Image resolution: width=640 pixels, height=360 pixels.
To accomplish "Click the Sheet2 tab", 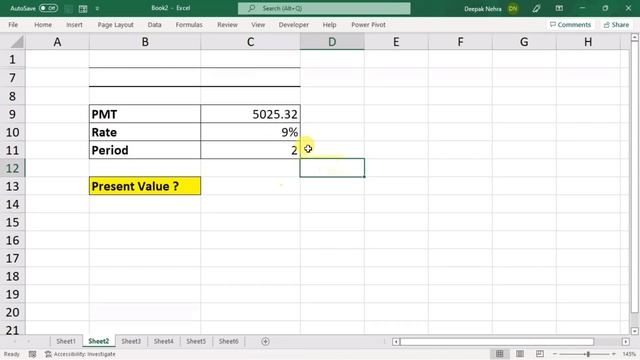I will (99, 341).
